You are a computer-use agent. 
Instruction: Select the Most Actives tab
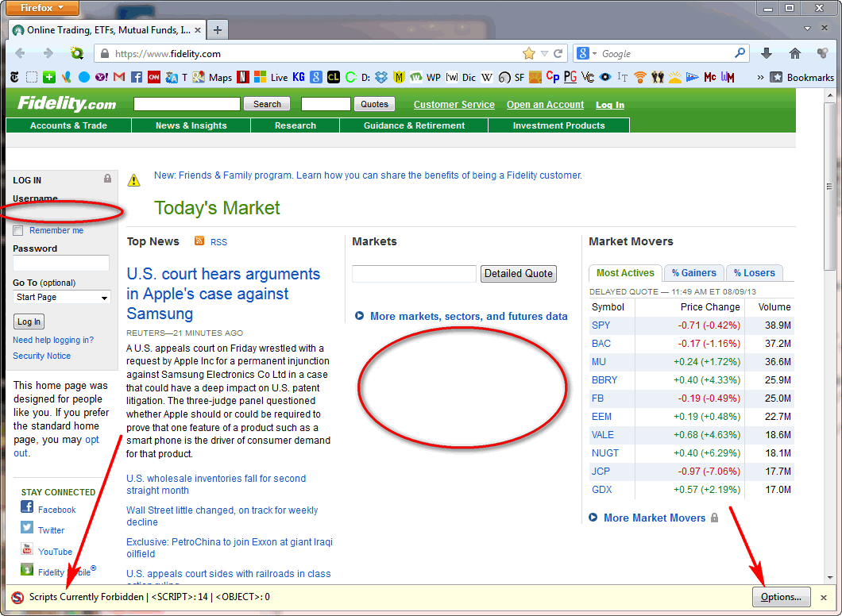click(x=625, y=273)
